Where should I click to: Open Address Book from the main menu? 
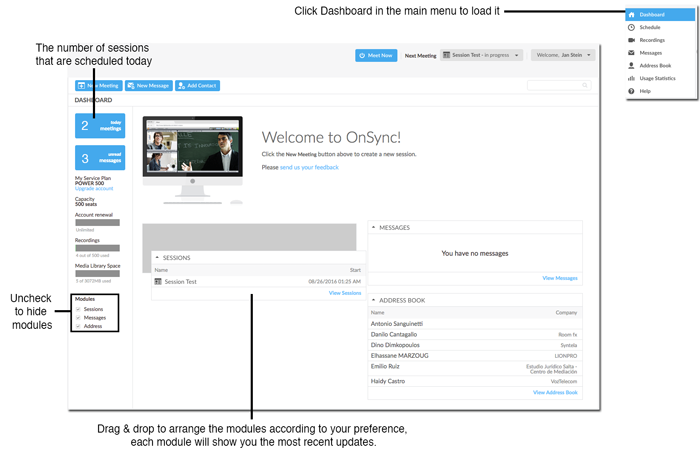[660, 66]
